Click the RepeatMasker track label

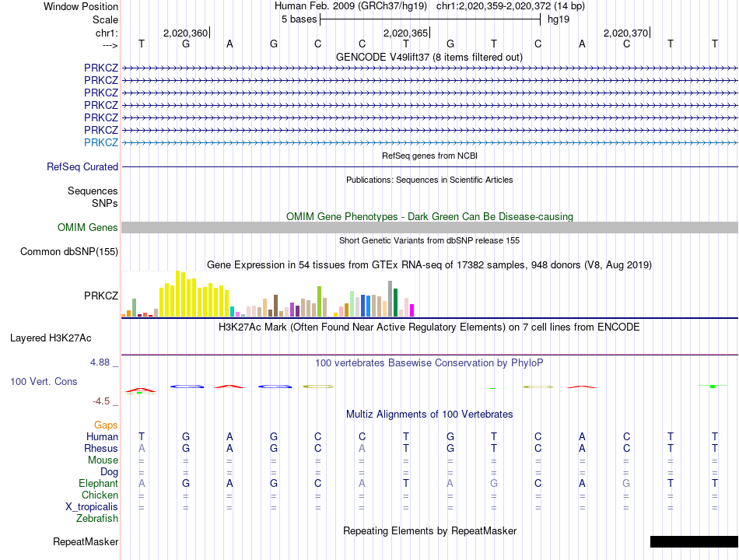pyautogui.click(x=86, y=541)
